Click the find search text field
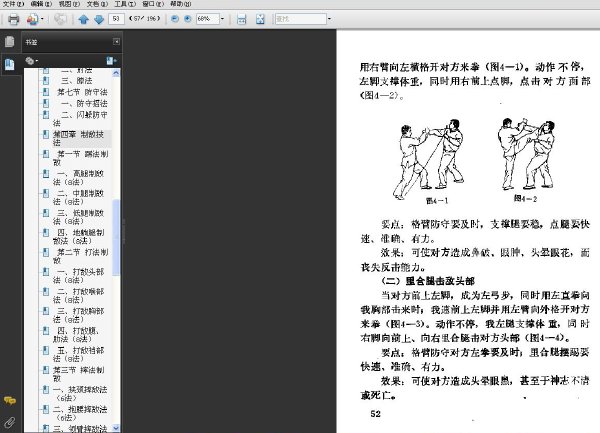Viewport: 600px width, 433px height. point(301,19)
